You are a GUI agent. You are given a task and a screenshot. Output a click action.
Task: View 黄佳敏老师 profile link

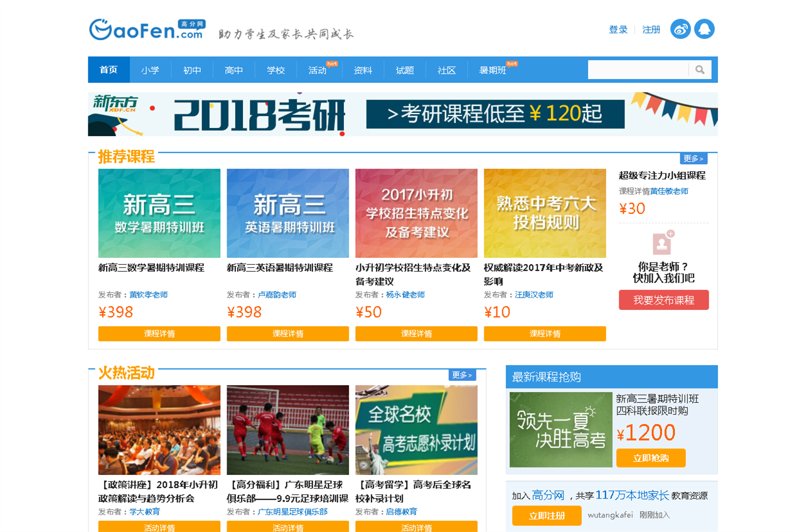[669, 191]
